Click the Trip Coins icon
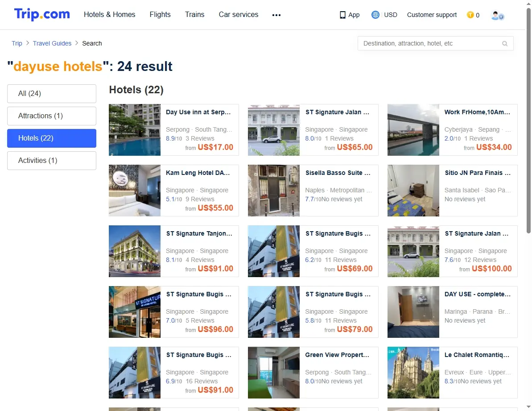Viewport: 532px width, 411px height. tap(470, 15)
